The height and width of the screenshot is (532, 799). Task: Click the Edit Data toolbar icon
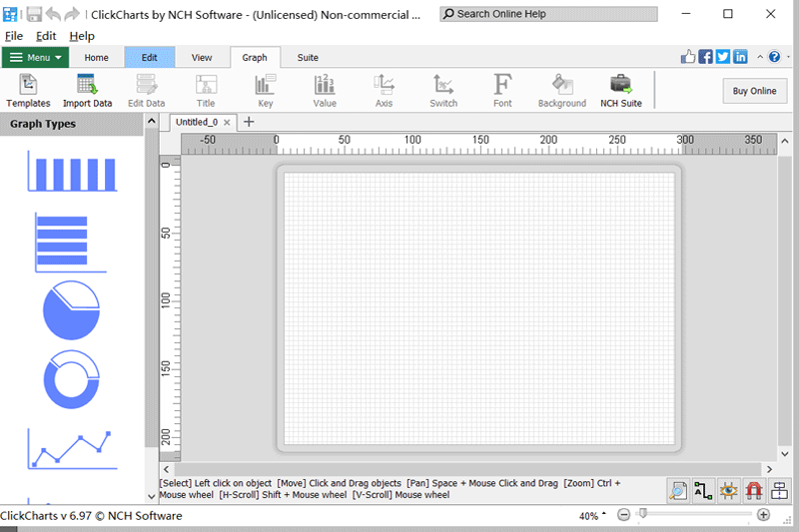pyautogui.click(x=146, y=91)
